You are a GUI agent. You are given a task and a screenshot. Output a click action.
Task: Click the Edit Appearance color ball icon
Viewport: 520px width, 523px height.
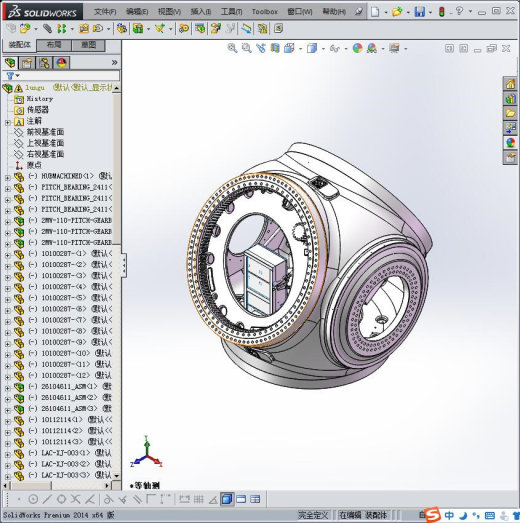pyautogui.click(x=357, y=48)
